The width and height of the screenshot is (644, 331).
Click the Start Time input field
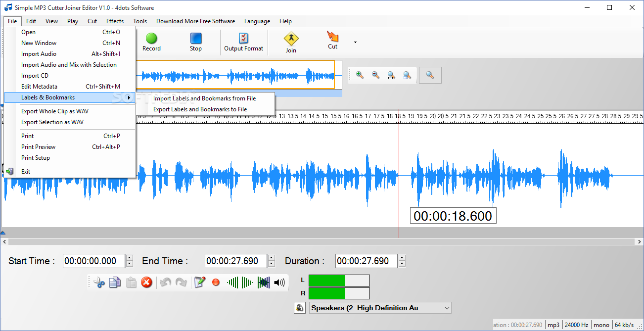tap(94, 261)
